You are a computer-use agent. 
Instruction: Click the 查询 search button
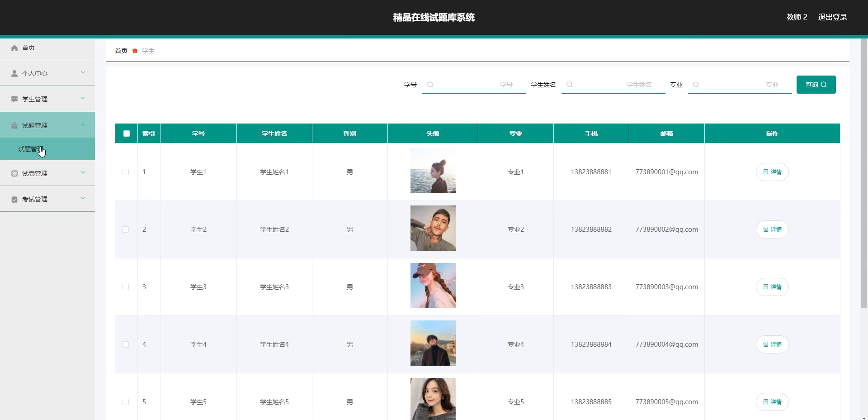pyautogui.click(x=816, y=85)
